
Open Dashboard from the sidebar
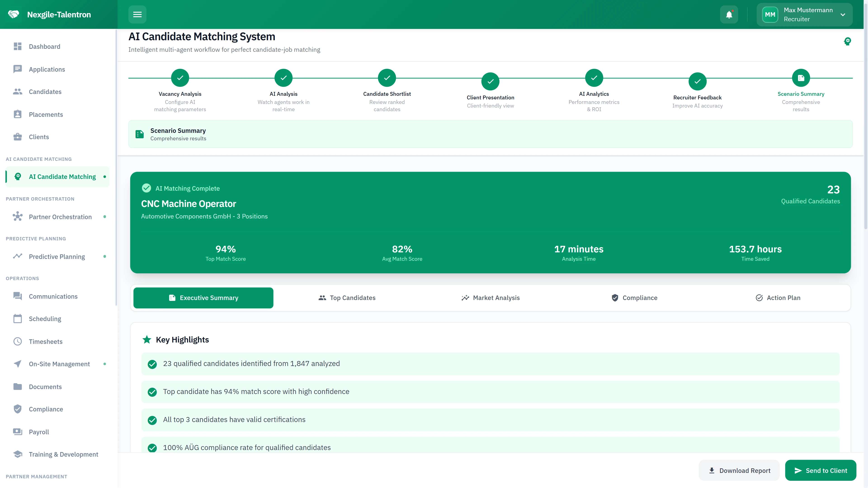click(45, 47)
